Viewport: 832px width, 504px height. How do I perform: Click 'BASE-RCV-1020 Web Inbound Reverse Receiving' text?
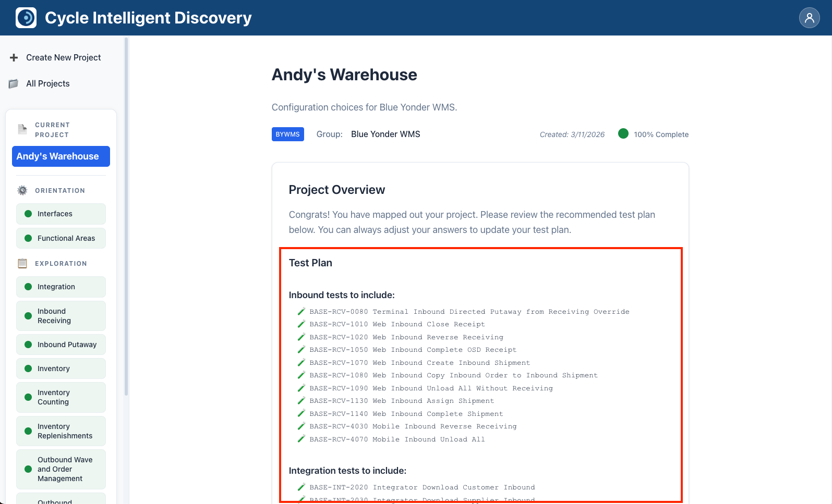click(406, 337)
